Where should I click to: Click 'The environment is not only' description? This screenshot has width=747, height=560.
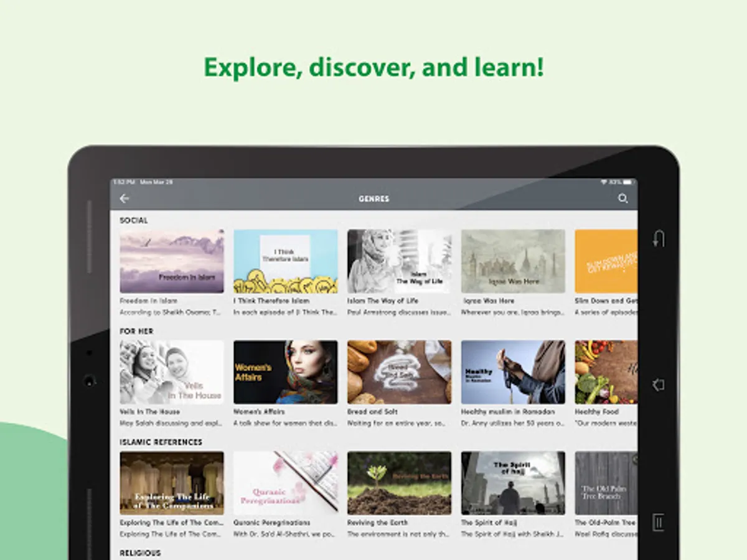(x=399, y=534)
